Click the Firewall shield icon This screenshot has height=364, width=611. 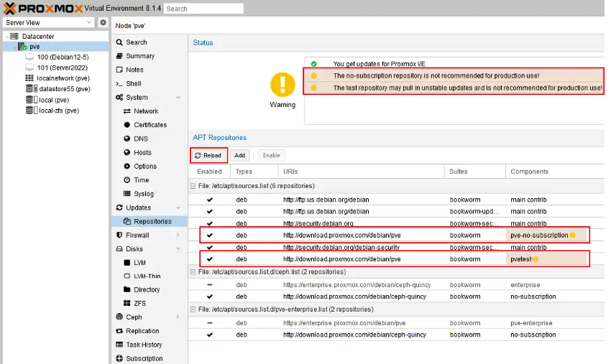pos(119,235)
